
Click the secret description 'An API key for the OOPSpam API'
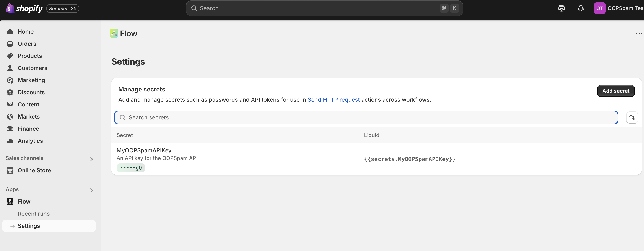coord(157,158)
